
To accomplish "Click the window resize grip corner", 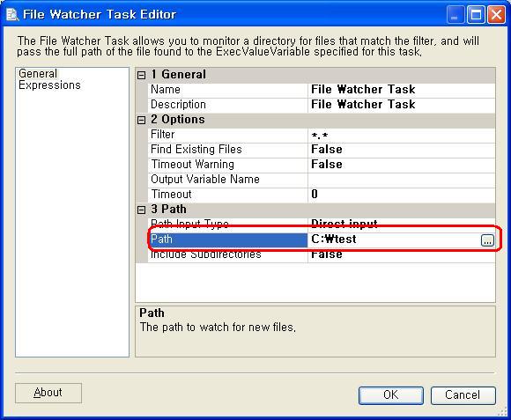I will (502, 412).
